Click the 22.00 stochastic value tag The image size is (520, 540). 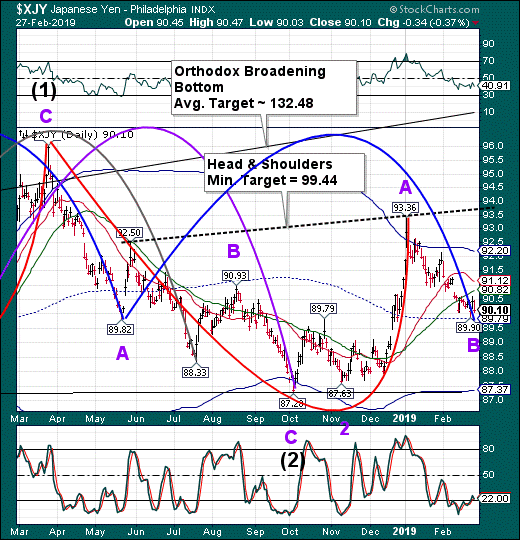495,498
